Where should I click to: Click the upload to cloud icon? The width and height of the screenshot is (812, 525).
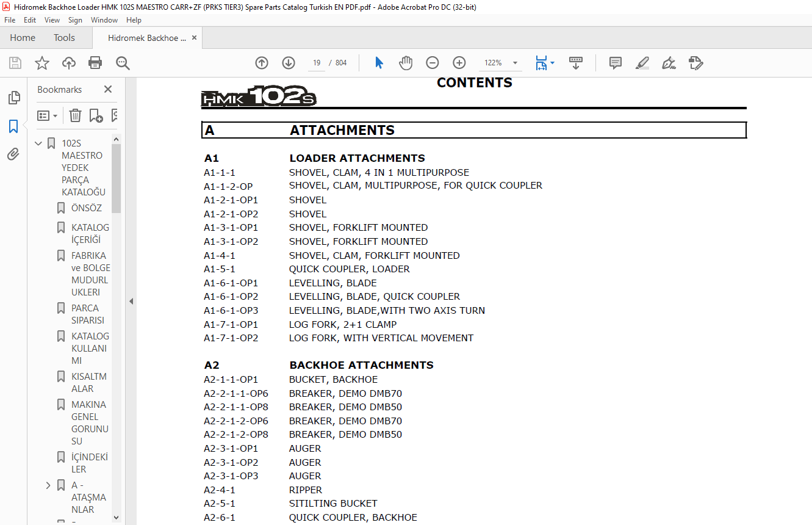pyautogui.click(x=69, y=63)
